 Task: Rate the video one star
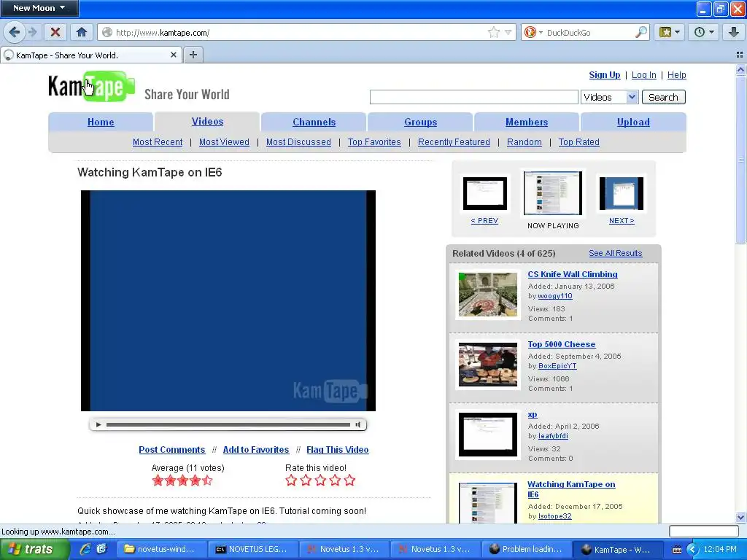tap(291, 480)
